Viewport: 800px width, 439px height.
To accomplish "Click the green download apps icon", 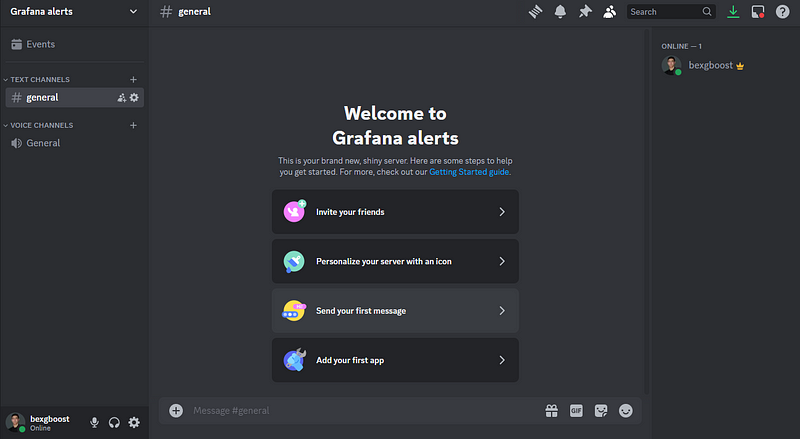I will click(733, 11).
